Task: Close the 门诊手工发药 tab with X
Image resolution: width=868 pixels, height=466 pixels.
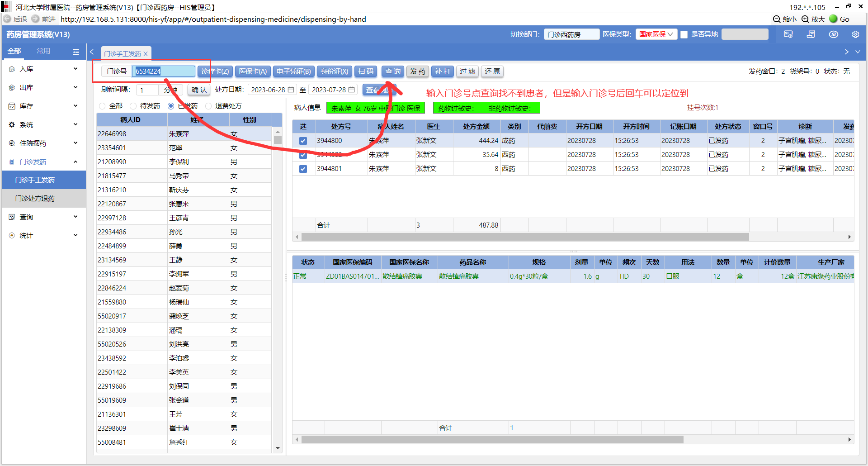Action: pyautogui.click(x=146, y=54)
